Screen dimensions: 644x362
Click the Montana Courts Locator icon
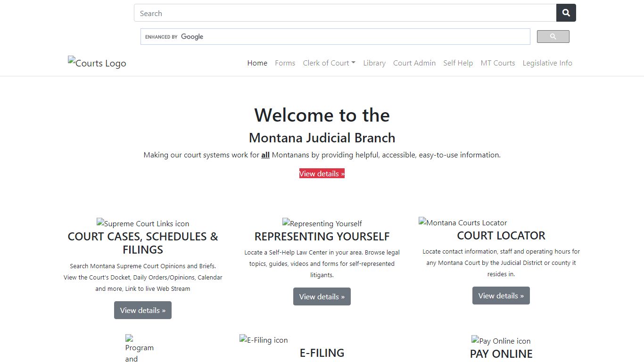tap(463, 222)
